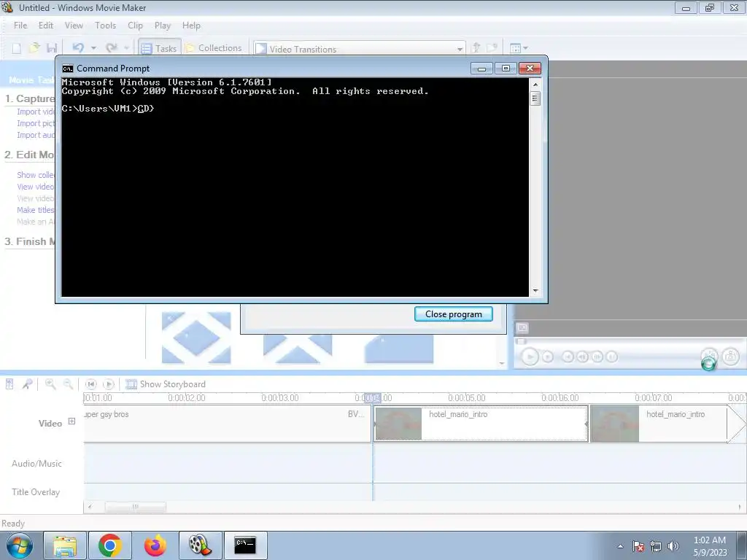Open the Tools menu

tap(105, 26)
